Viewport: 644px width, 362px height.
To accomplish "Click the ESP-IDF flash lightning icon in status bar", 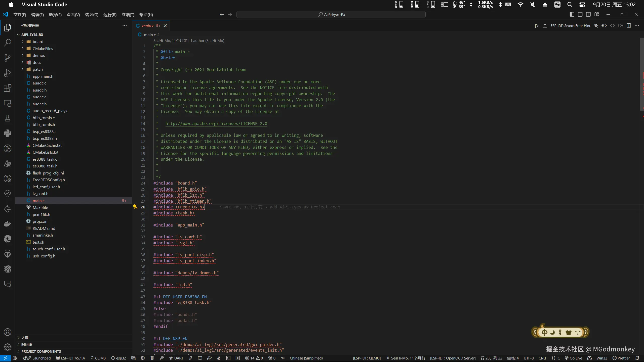I will coord(191,358).
